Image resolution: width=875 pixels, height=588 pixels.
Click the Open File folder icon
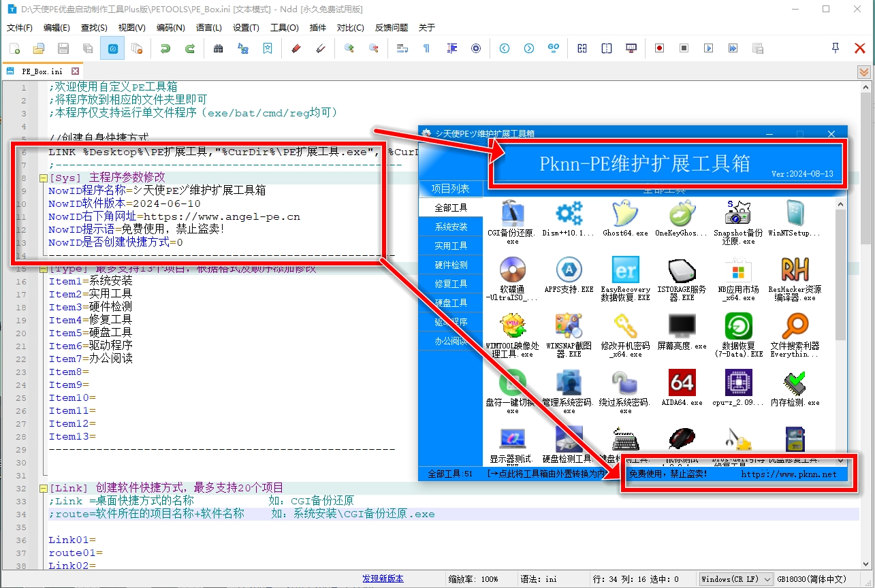coord(39,48)
